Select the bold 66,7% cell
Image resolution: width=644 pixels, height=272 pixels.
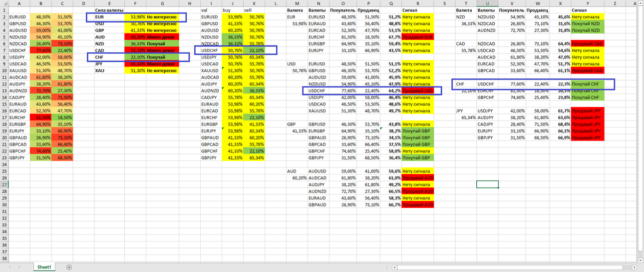point(391,204)
